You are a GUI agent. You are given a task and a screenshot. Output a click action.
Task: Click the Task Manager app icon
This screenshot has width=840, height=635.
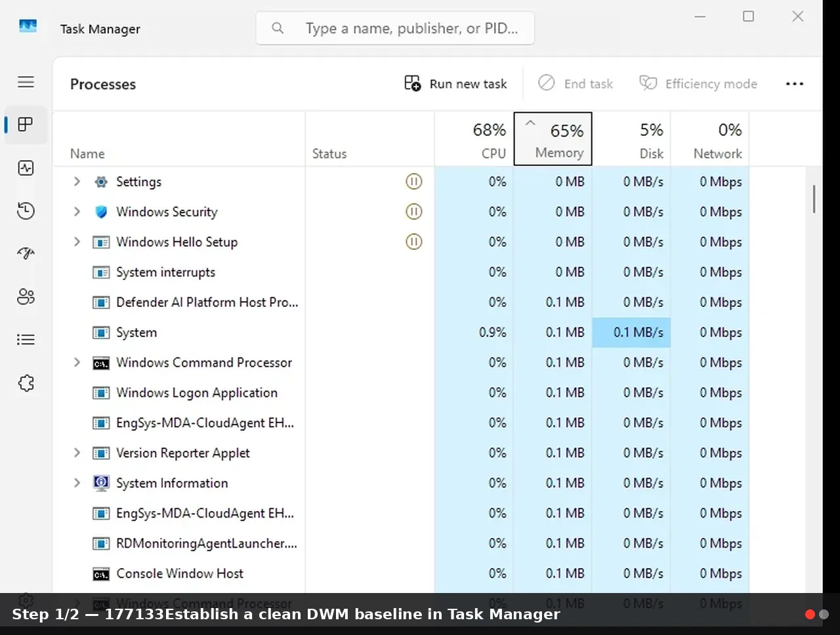click(28, 28)
